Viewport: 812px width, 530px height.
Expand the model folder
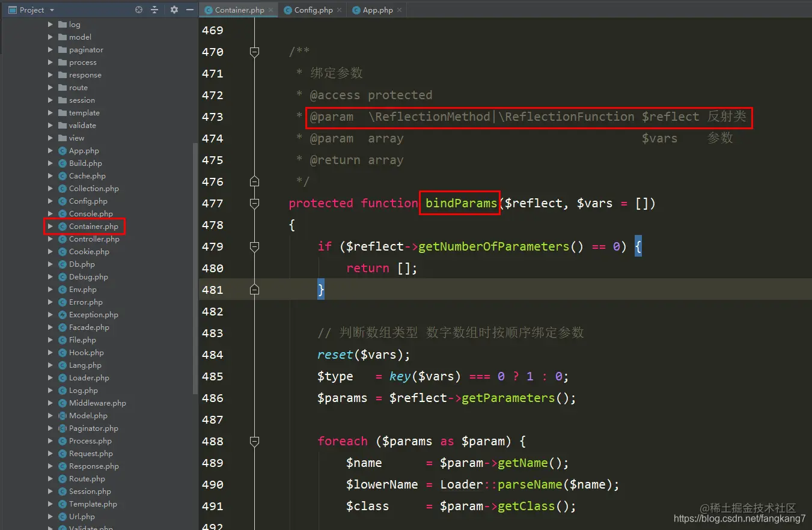click(50, 37)
